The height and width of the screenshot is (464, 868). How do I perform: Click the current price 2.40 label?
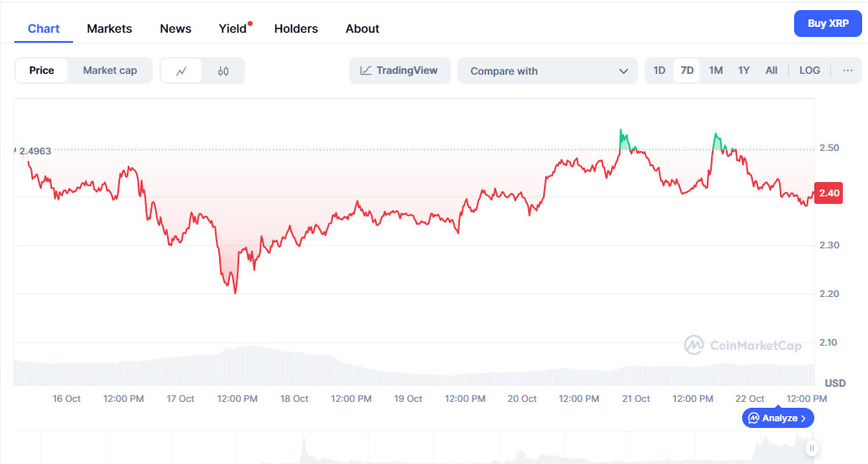point(829,194)
